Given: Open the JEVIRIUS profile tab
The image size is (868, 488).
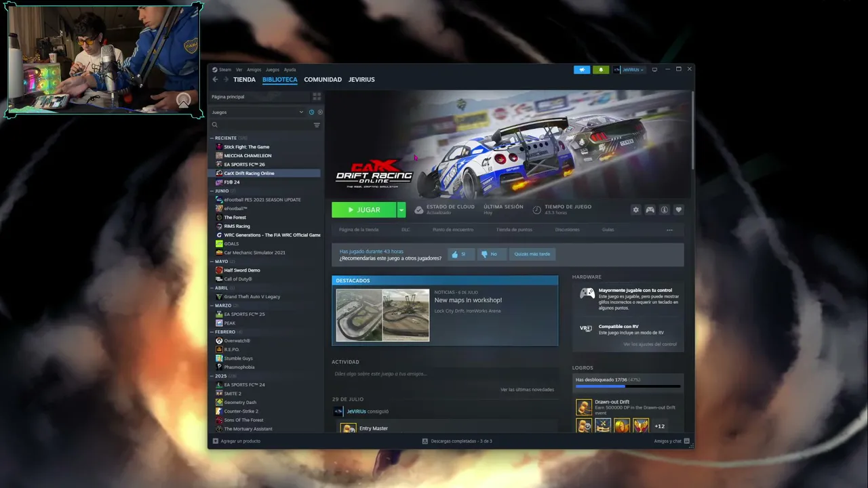Looking at the screenshot, I should [x=361, y=79].
